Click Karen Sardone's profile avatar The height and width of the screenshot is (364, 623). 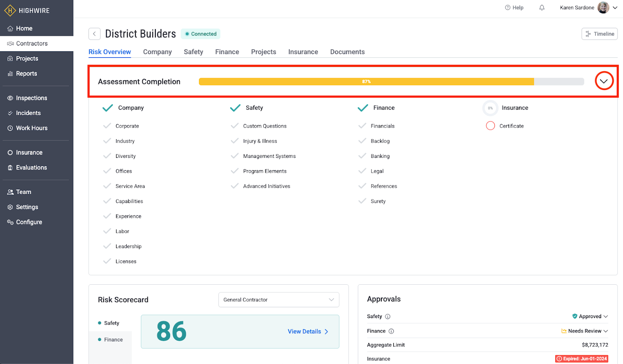(x=603, y=8)
